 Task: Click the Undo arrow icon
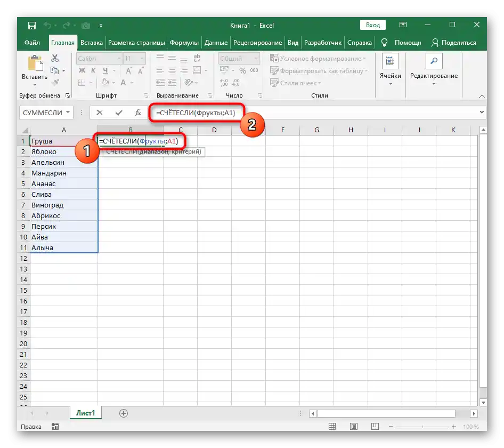pyautogui.click(x=47, y=25)
